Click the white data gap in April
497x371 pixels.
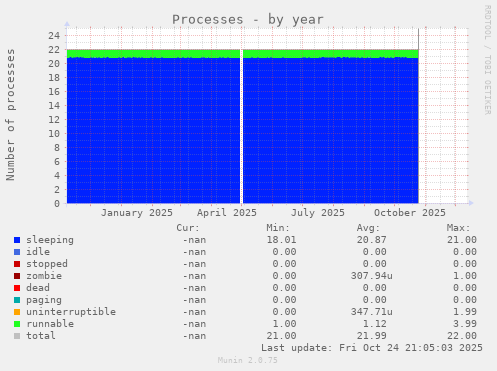(x=242, y=127)
